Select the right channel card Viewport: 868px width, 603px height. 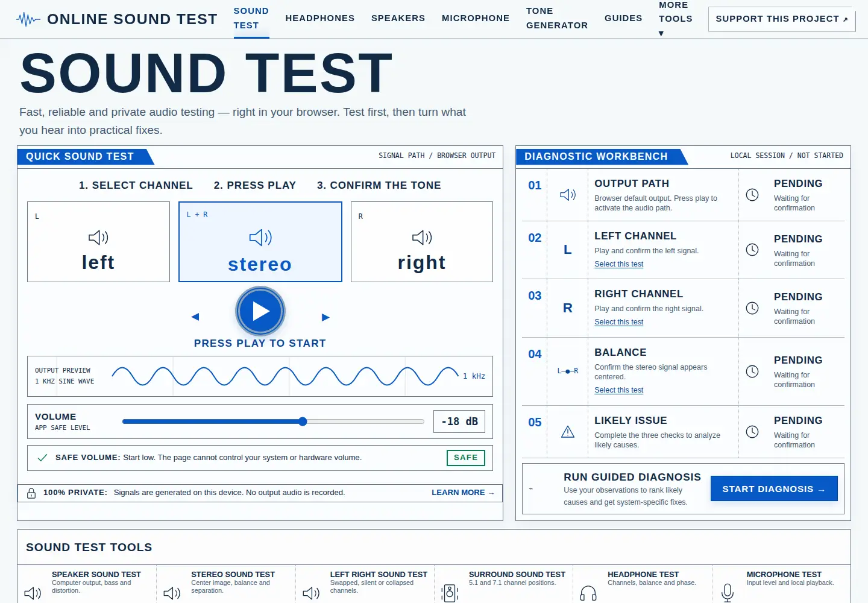[x=422, y=242]
